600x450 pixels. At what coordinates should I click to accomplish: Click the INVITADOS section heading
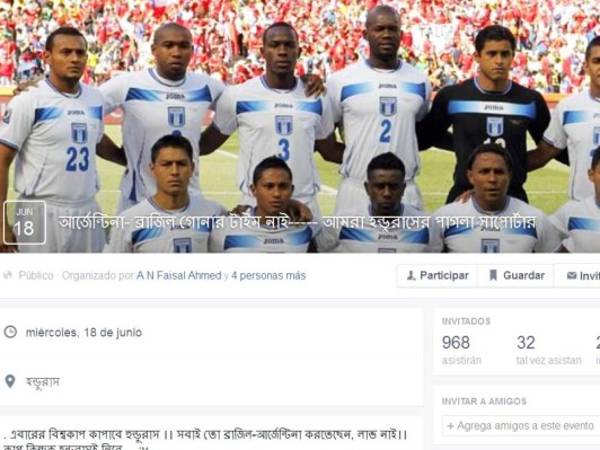(466, 321)
